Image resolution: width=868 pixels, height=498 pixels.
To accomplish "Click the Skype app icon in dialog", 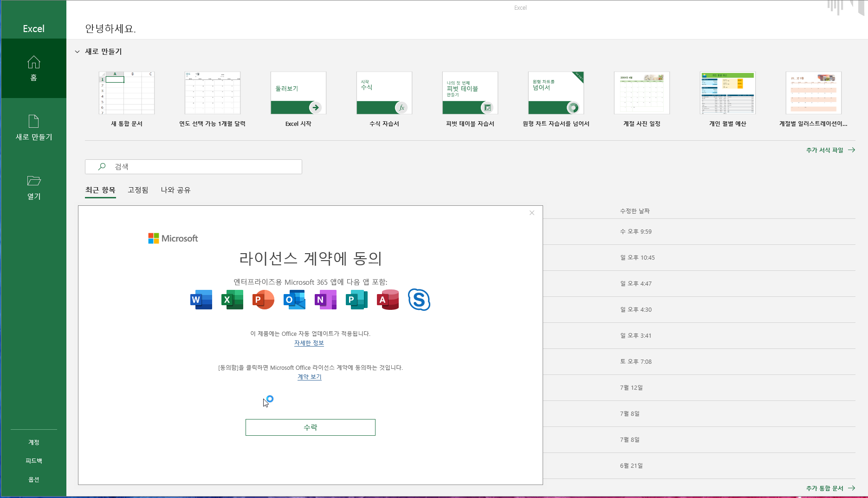I will coord(419,300).
